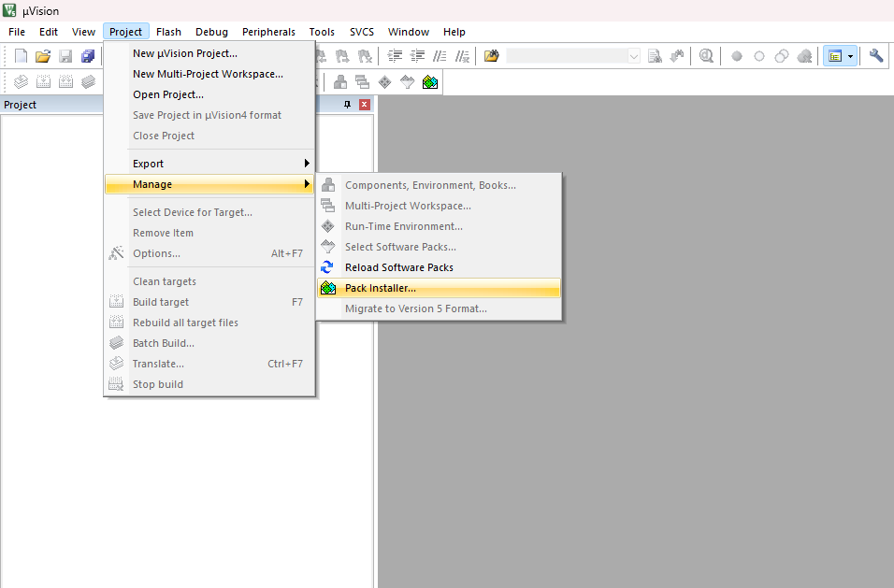Screen dimensions: 894x588
Task: Open the find text combo box dropdown
Action: click(634, 56)
